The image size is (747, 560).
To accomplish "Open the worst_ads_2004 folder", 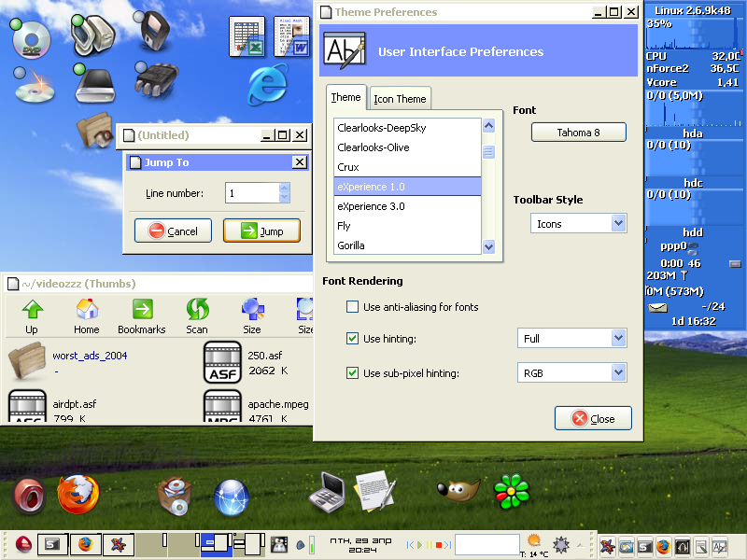I will [27, 361].
